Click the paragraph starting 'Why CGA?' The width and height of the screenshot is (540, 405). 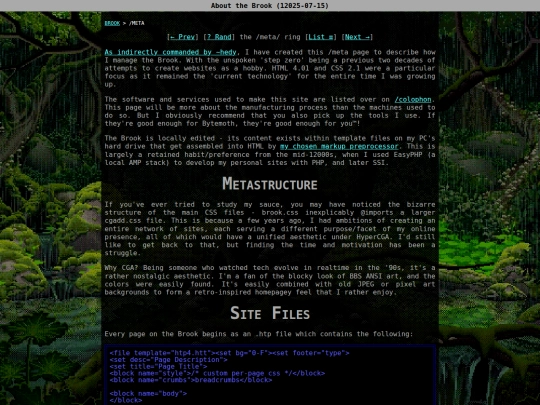pos(270,280)
